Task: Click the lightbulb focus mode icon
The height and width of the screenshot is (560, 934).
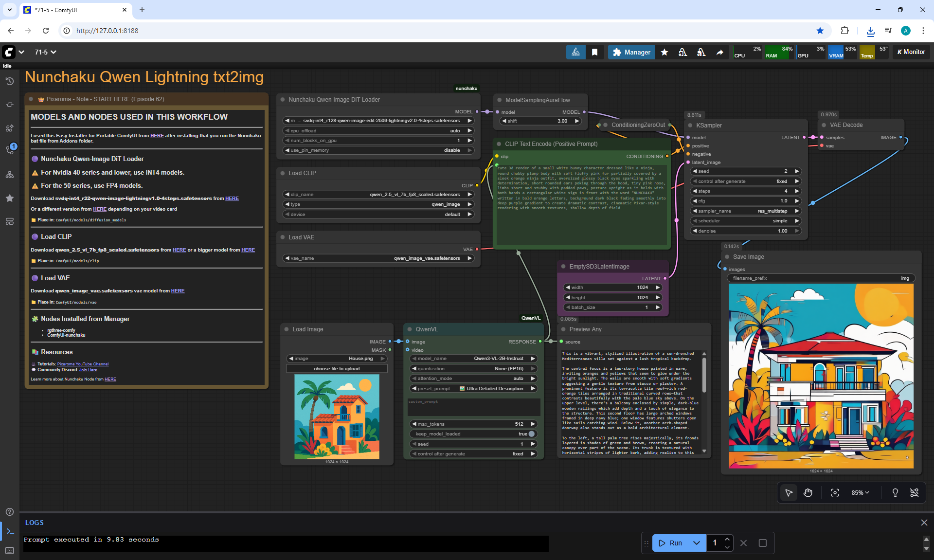Action: (895, 493)
